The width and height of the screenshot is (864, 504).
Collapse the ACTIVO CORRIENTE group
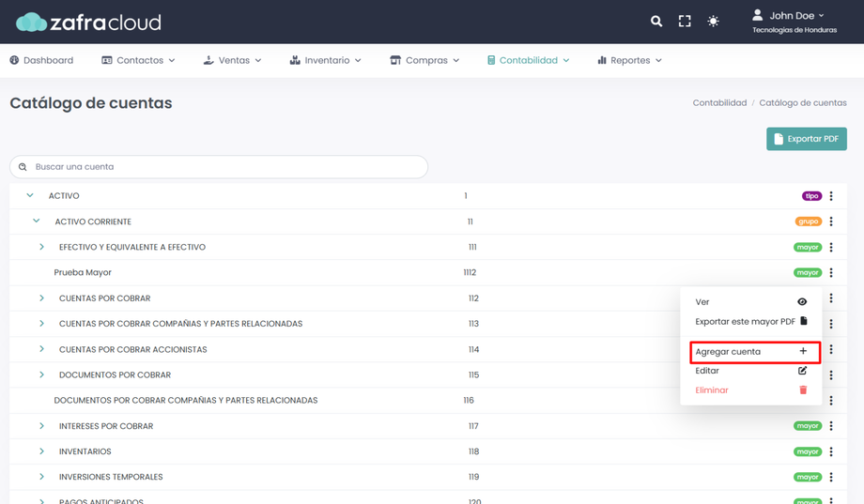(37, 221)
